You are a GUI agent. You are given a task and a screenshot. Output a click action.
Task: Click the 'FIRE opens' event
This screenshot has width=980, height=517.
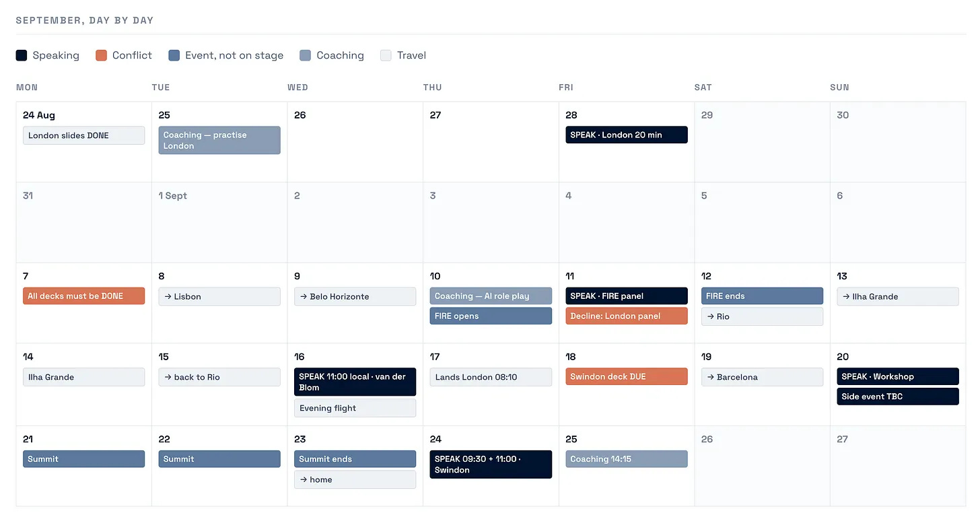tap(491, 316)
